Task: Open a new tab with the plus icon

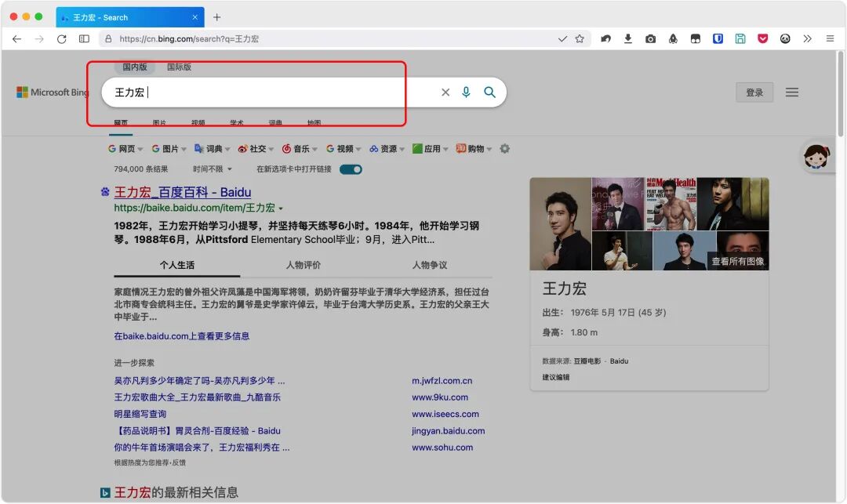Action: 216,17
